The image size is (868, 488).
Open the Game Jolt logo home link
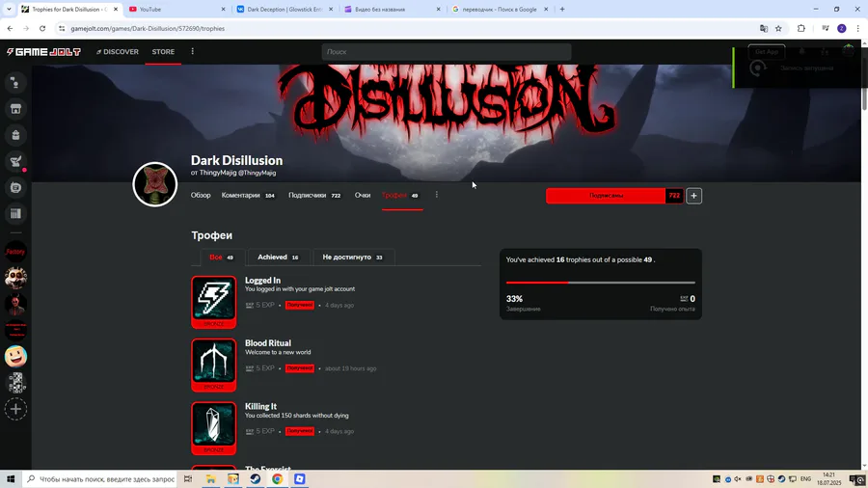(x=43, y=51)
